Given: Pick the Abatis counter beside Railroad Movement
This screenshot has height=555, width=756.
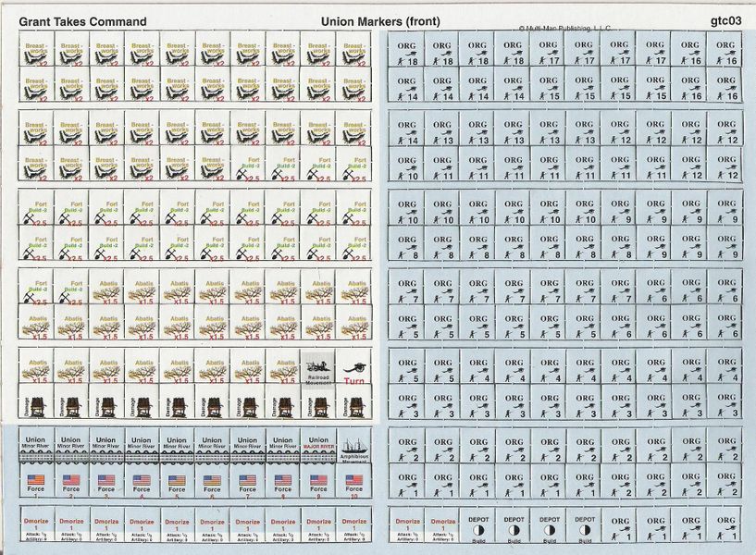Looking at the screenshot, I should [283, 366].
